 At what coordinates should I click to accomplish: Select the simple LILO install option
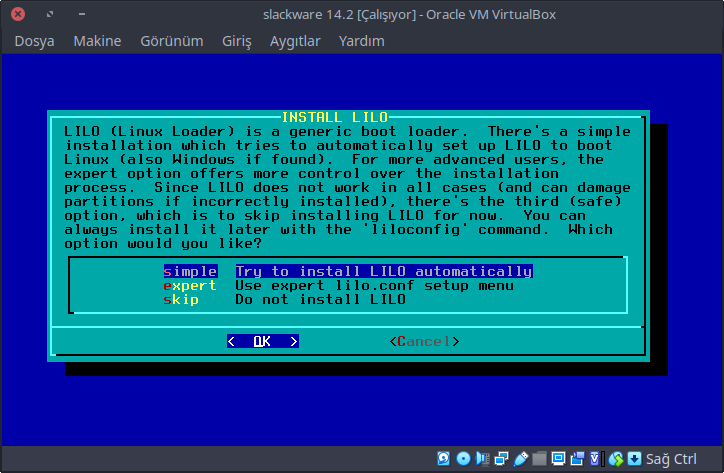pyautogui.click(x=348, y=272)
